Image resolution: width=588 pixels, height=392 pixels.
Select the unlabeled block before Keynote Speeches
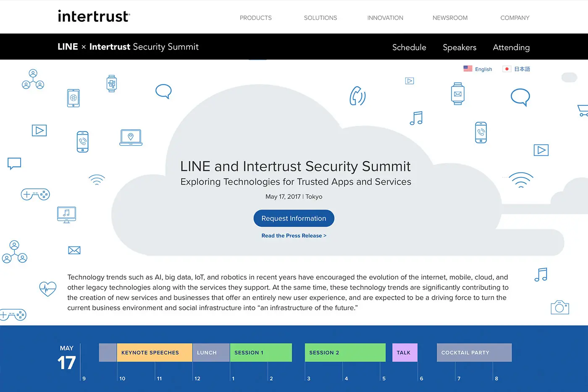(108, 353)
